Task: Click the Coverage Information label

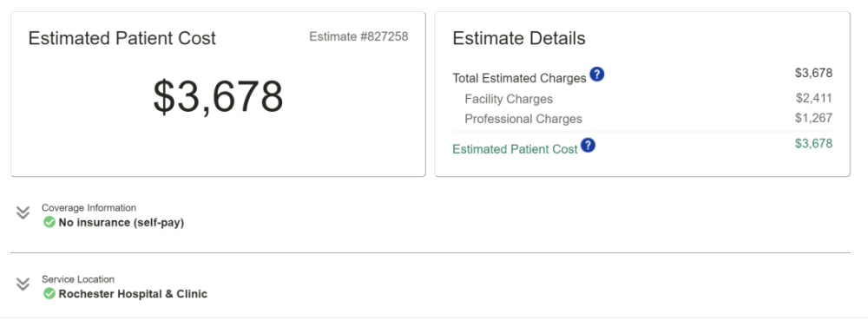Action: pyautogui.click(x=89, y=208)
